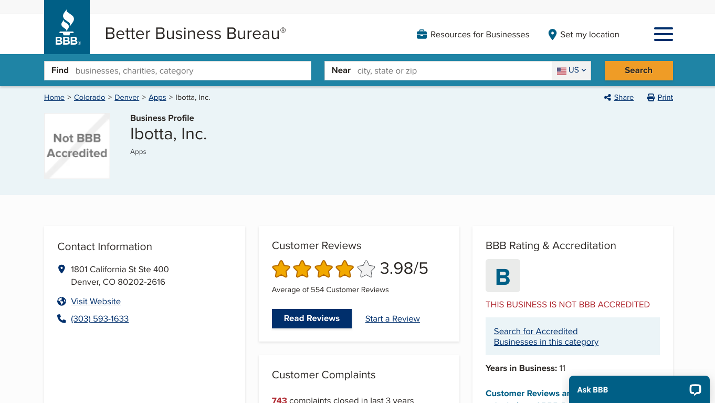Click "THIS BUSINESS IS NOT BBB ACCREDITED" notice
Screen dimensions: 715x403
tap(568, 305)
